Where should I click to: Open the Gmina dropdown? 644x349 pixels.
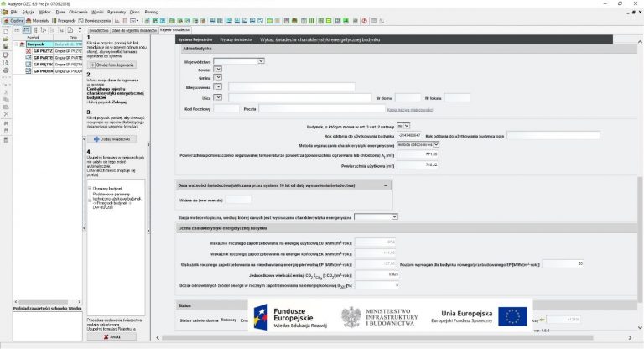pyautogui.click(x=218, y=77)
